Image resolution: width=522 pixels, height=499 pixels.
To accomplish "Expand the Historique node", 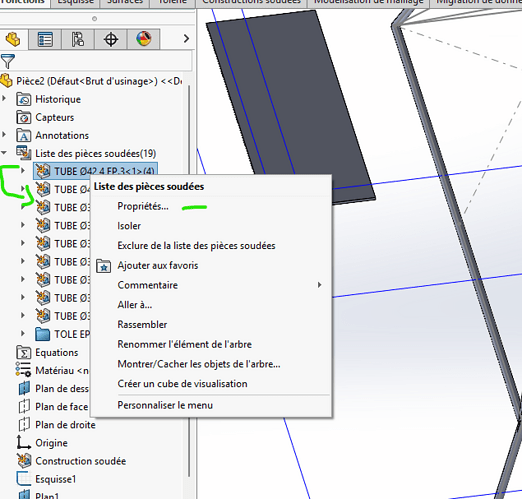I will pos(4,99).
